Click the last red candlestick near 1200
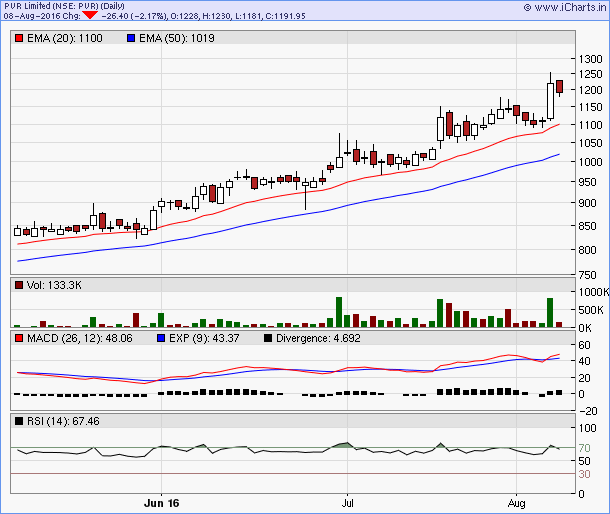The height and width of the screenshot is (514, 610). [x=559, y=86]
